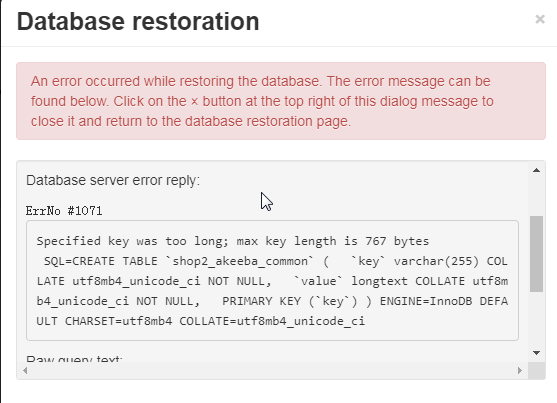Click the × symbol inside the alert text

[194, 102]
